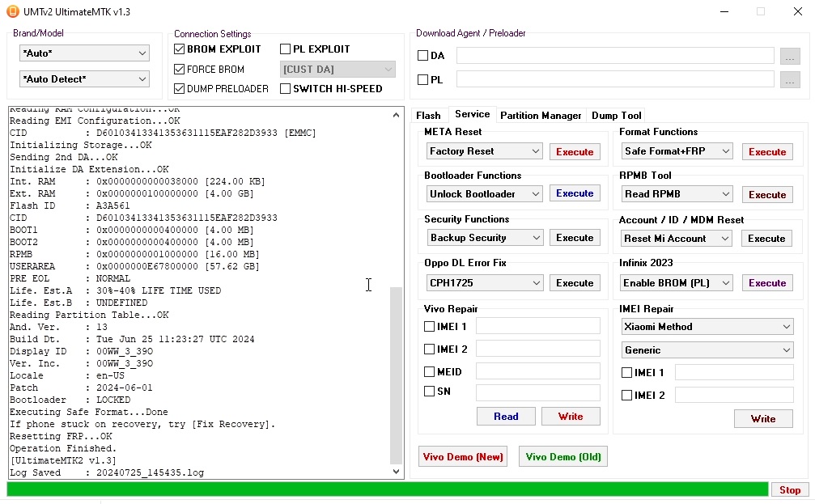Click the IMEI Repair Write button
Viewport: 815px width, 504px height.
pos(763,418)
